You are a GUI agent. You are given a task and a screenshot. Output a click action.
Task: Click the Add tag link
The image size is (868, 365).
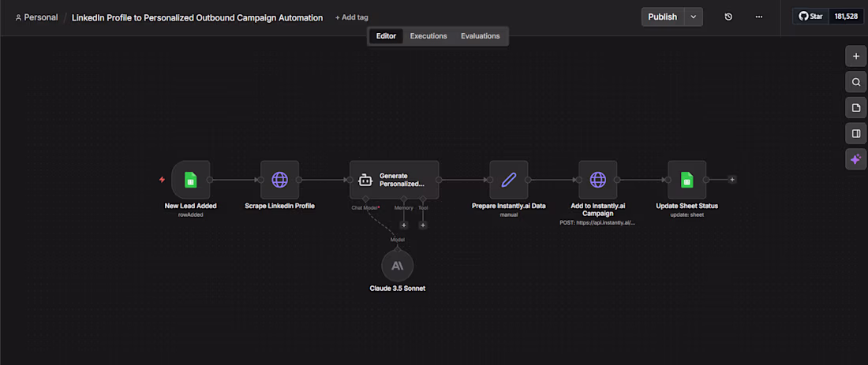click(351, 17)
